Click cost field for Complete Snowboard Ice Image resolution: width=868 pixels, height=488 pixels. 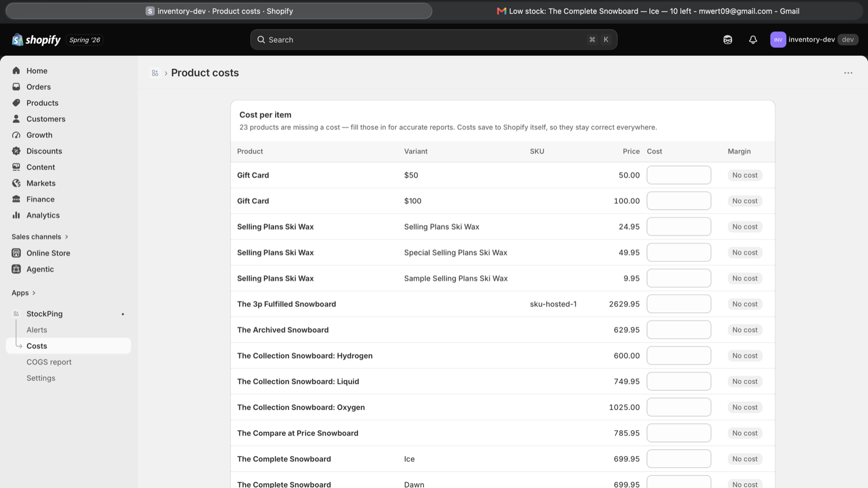click(679, 459)
